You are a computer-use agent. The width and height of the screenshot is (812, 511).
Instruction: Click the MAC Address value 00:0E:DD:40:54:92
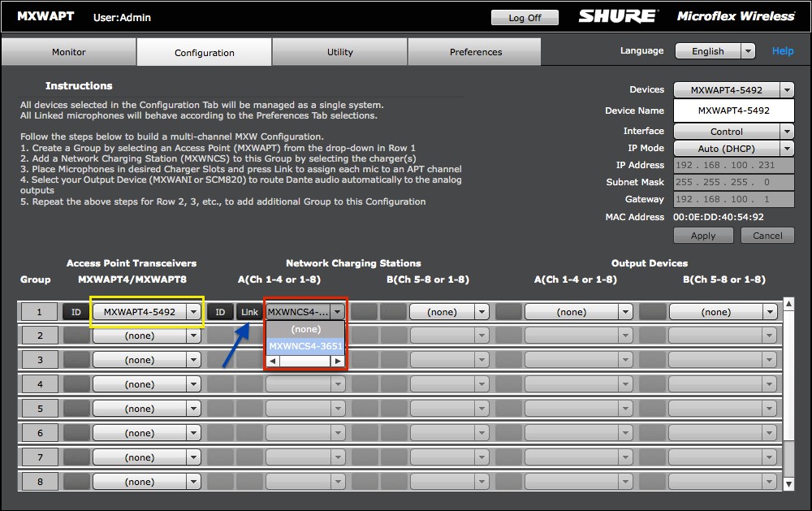(719, 217)
